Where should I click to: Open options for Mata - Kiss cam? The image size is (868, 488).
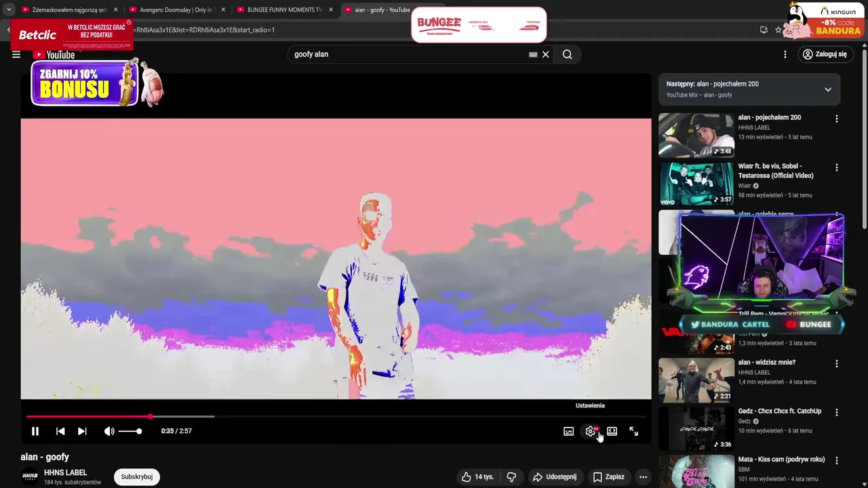point(837,460)
